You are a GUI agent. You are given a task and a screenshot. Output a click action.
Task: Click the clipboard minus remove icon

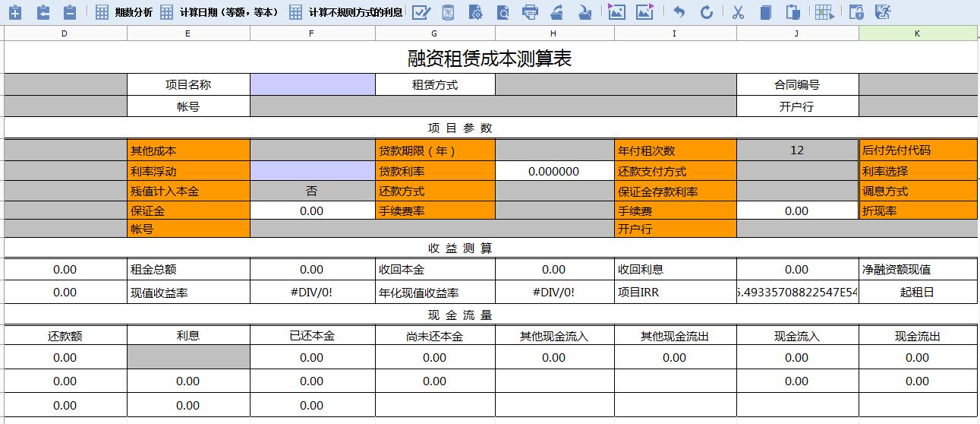point(70,12)
